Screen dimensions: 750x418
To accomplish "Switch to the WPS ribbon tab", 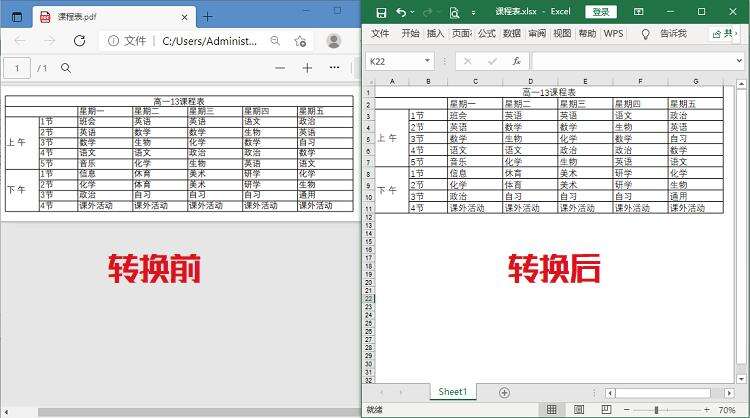I will point(614,33).
